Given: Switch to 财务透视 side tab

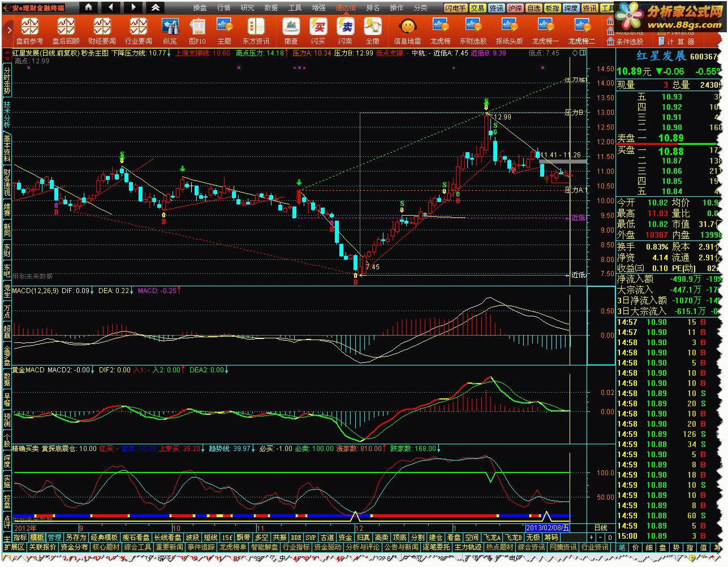Looking at the screenshot, I should pos(7,182).
